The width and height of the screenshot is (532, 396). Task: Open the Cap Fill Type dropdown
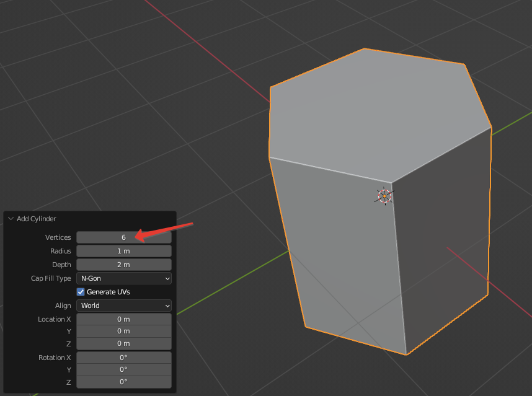pyautogui.click(x=124, y=278)
